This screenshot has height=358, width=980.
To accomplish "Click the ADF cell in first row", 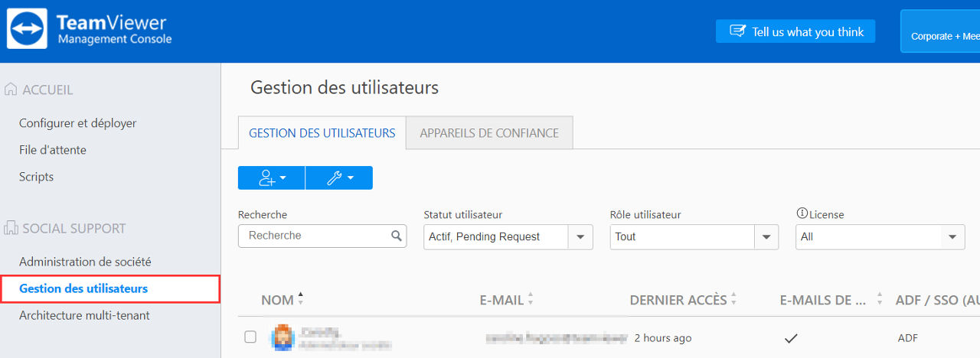I will 908,338.
